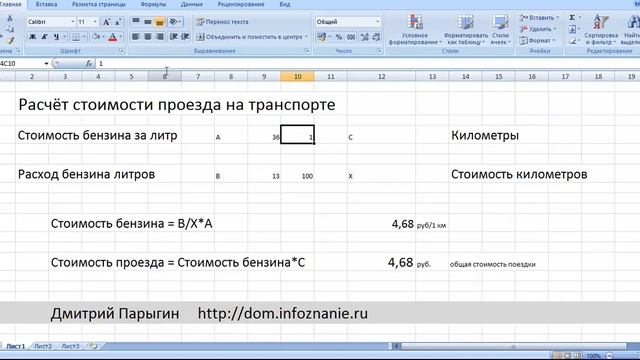Align cell text right
The width and height of the screenshot is (640, 360).
coord(160,37)
